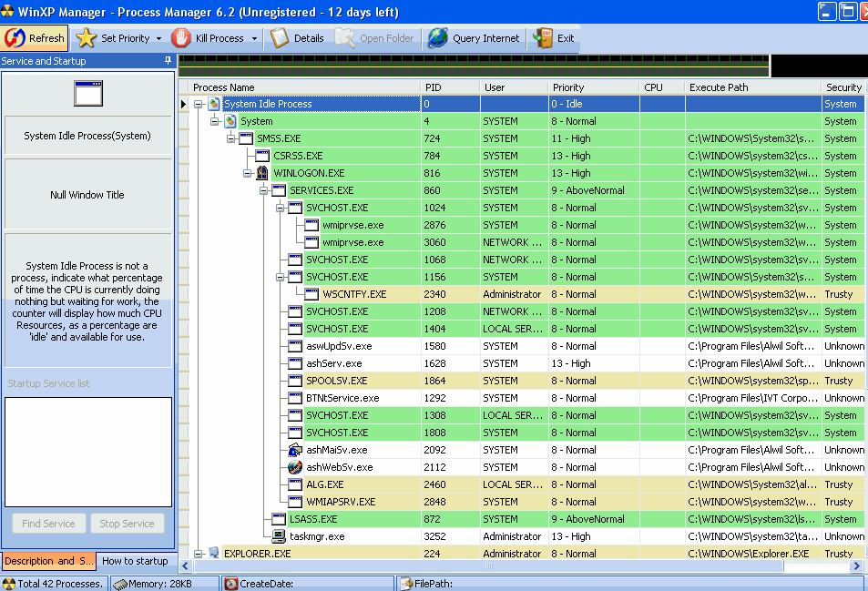This screenshot has width=868, height=591.
Task: Click the Exit door icon
Action: click(x=543, y=38)
